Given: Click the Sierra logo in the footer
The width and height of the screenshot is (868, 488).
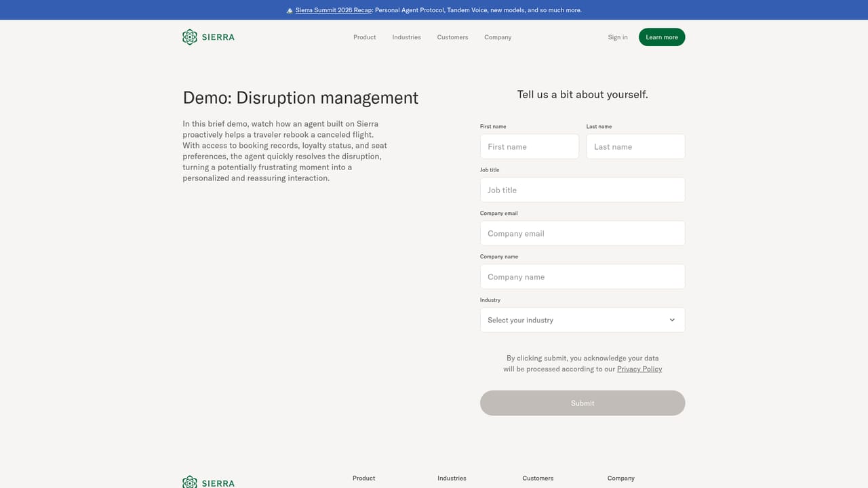Looking at the screenshot, I should pyautogui.click(x=208, y=483).
